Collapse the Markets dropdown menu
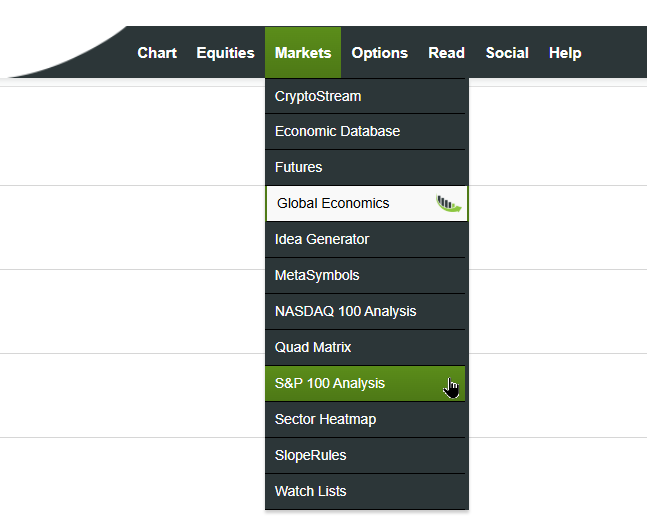Screen dimensions: 647x530 point(303,52)
